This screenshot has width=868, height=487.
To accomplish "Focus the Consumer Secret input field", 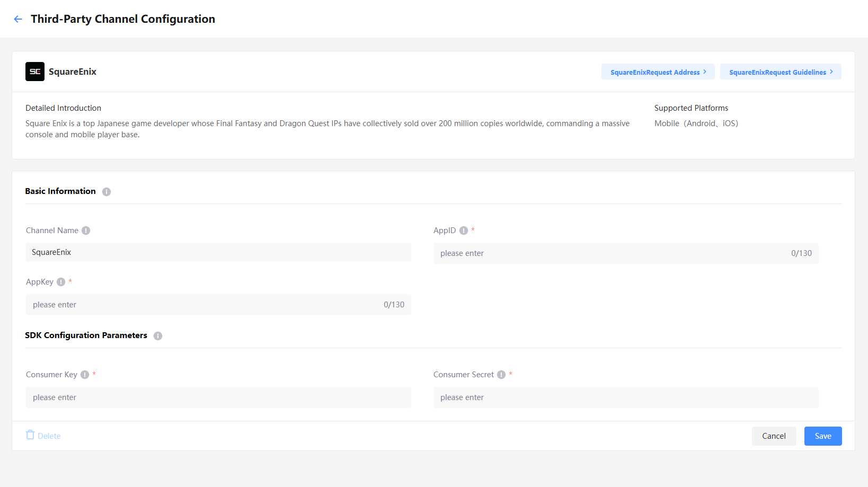I will 626,397.
